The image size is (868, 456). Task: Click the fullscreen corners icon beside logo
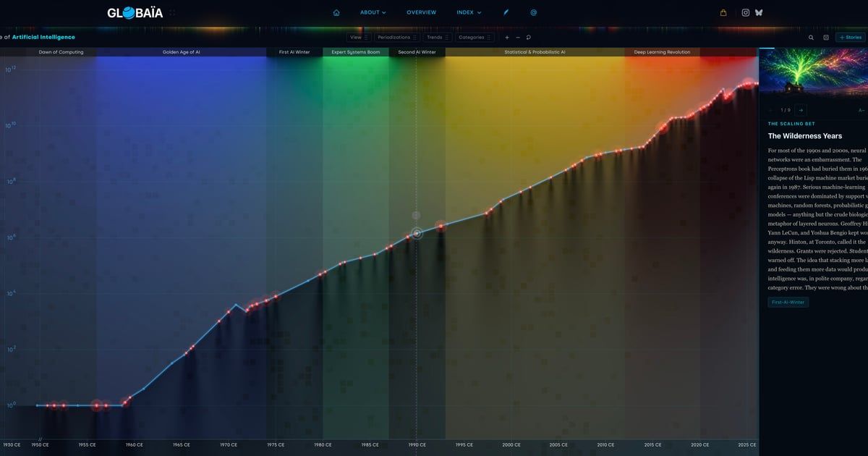point(172,12)
